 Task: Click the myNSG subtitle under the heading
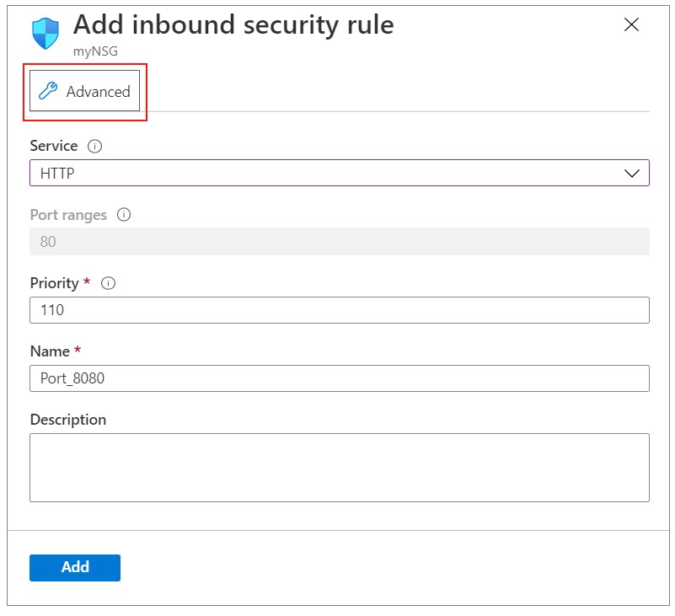click(94, 51)
